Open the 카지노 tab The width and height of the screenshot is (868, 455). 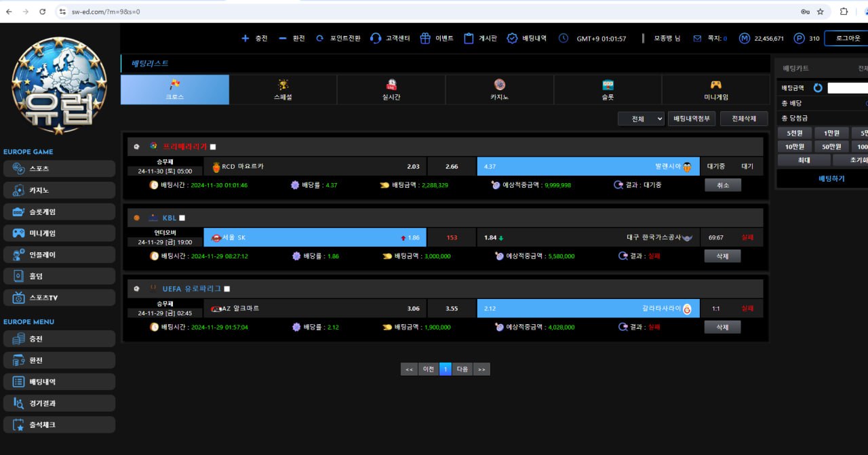499,90
